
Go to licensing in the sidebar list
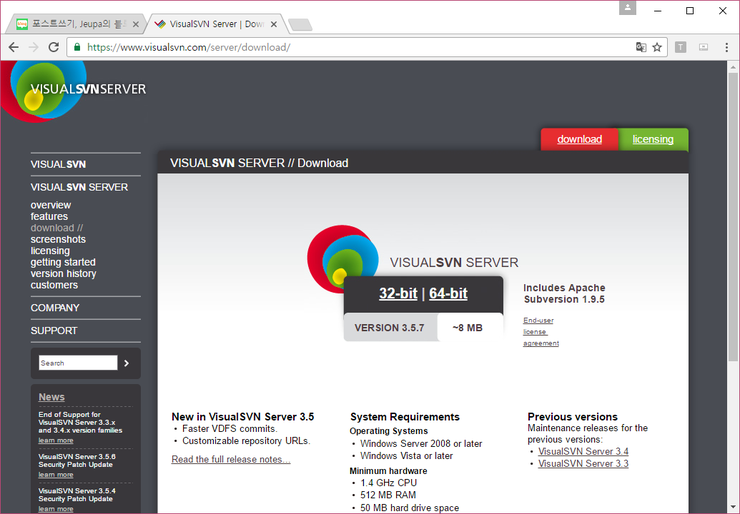point(50,251)
